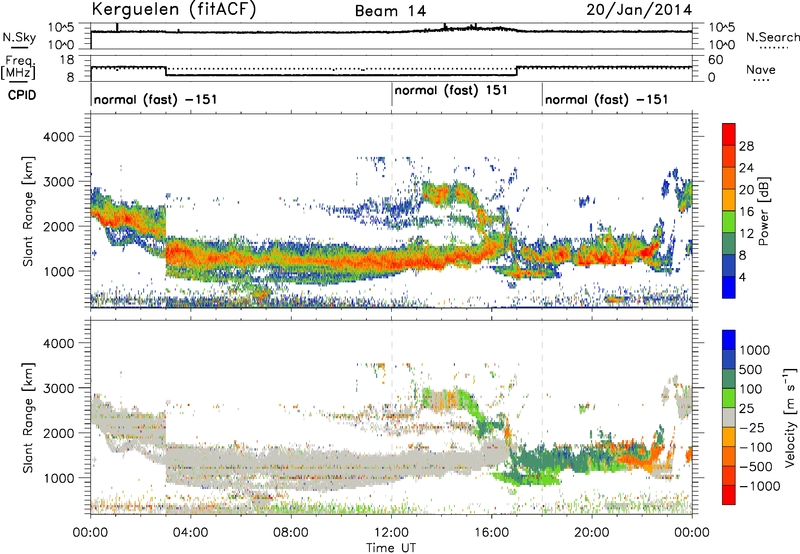Click the '4000' tick on power panel
The height and width of the screenshot is (554, 800).
pyautogui.click(x=58, y=137)
